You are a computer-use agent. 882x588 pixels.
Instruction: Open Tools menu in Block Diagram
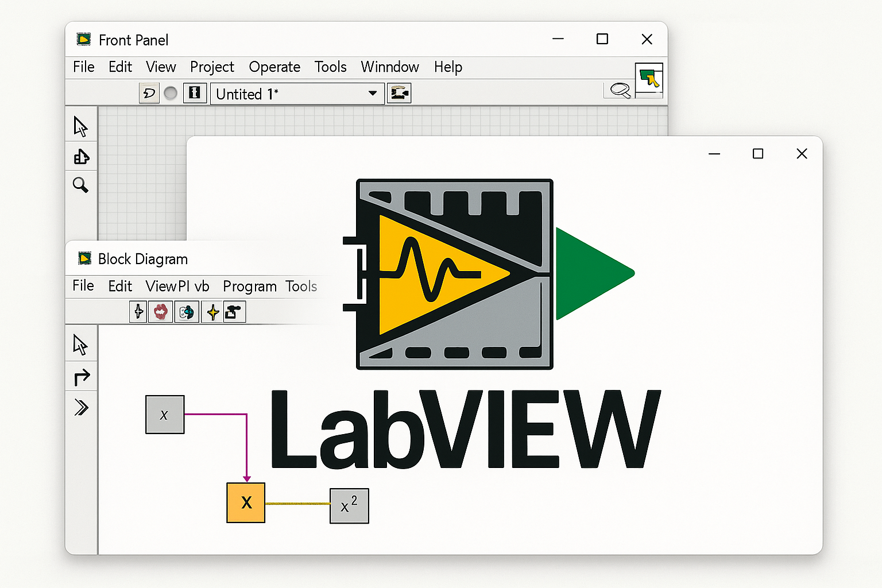(x=301, y=286)
